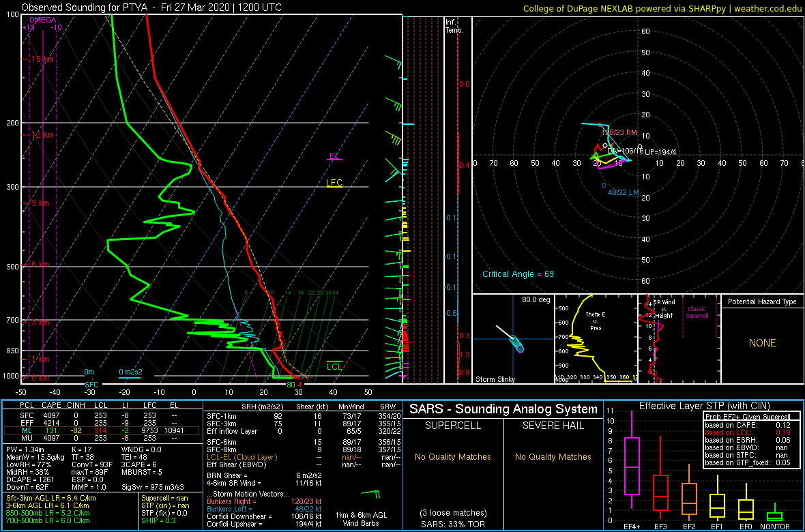Screen dimensions: 805x532
Task: Click the "700-500mb LR = 6.0 C/km" line
Action: (47, 520)
